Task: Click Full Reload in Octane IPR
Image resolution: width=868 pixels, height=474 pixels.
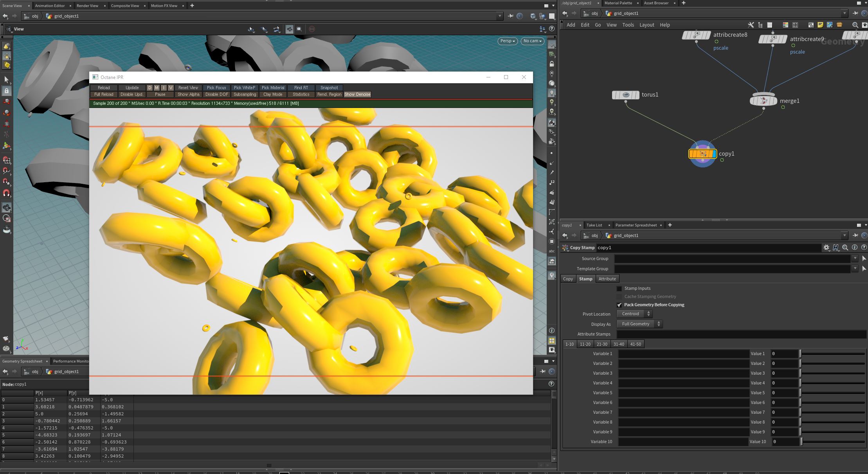Action: [x=104, y=94]
